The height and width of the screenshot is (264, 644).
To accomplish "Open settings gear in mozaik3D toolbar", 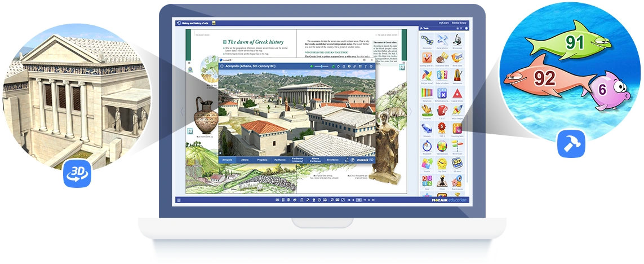I will (371, 66).
